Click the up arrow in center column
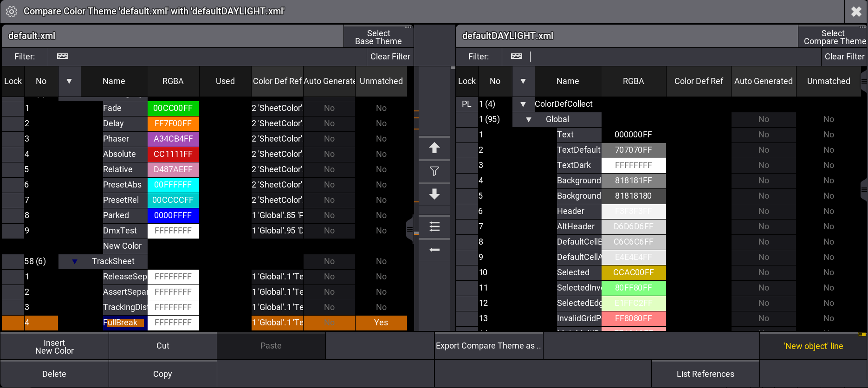Screen dimensions: 868x388 [434, 148]
